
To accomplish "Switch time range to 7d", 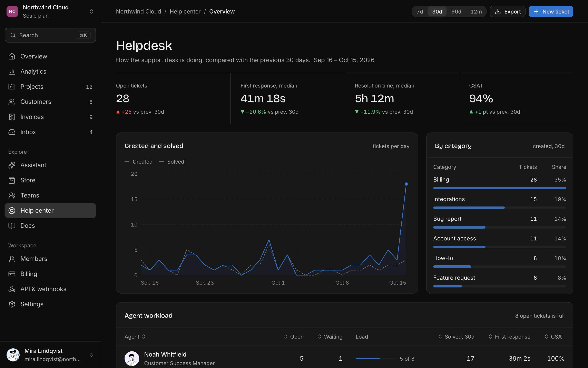I will 420,11.
